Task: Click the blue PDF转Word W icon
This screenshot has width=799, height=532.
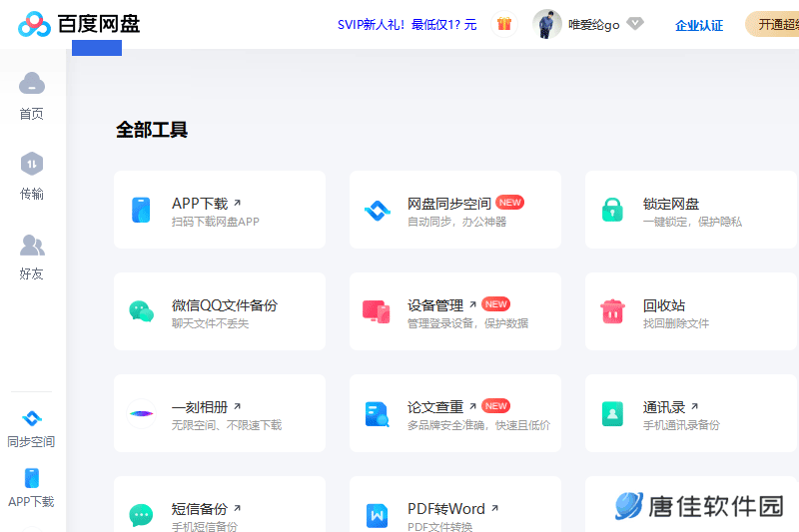Action: [x=378, y=516]
